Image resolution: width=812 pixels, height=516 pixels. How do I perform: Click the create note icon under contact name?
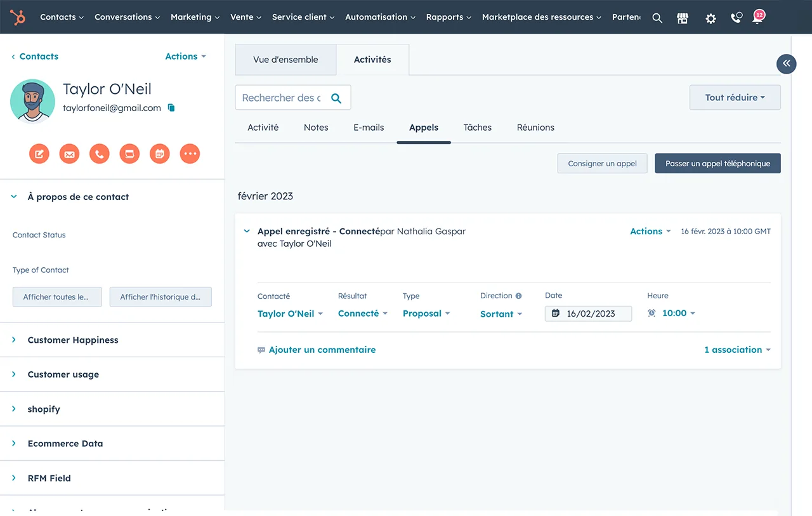[x=39, y=154]
